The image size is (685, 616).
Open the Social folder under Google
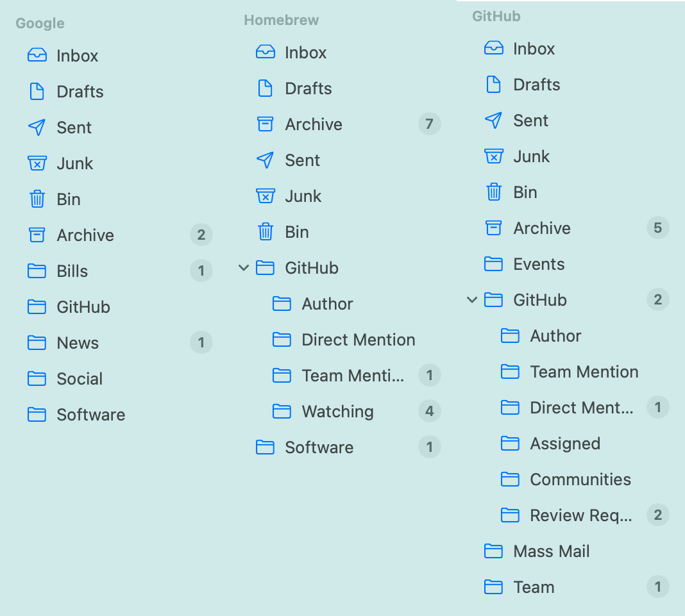(x=80, y=378)
